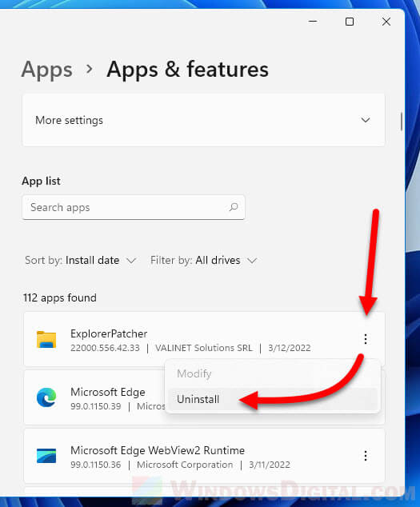Click version 99.0.1150.36 text
Screen dimensions: 420x507
[96, 465]
